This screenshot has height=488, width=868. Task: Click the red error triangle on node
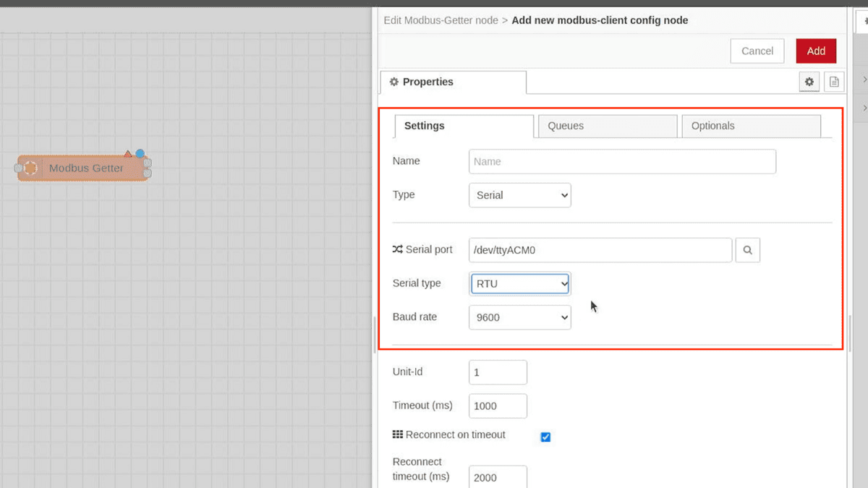point(128,154)
